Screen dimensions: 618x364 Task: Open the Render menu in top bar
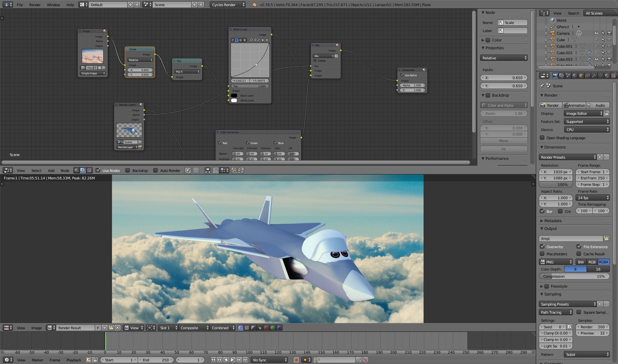pyautogui.click(x=35, y=5)
